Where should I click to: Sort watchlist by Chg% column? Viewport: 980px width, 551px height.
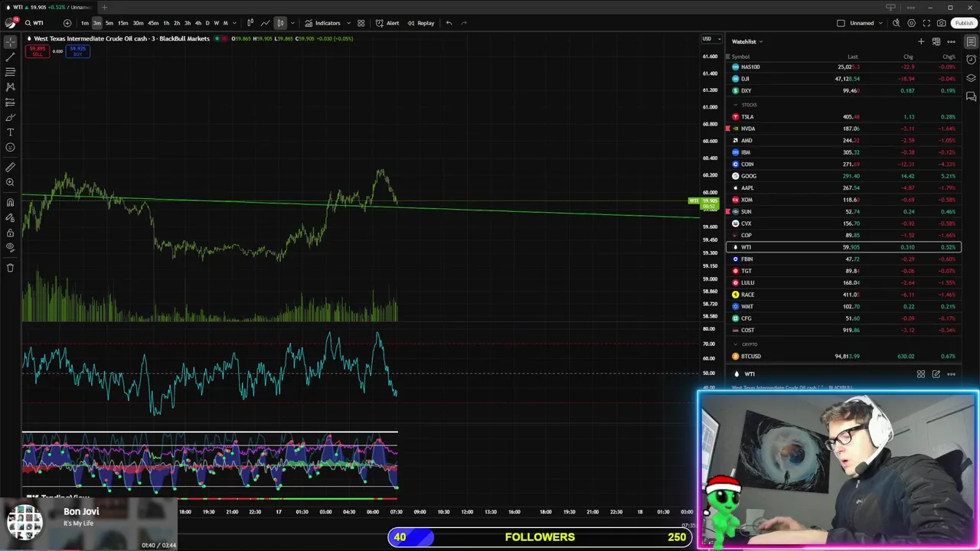[x=948, y=57]
